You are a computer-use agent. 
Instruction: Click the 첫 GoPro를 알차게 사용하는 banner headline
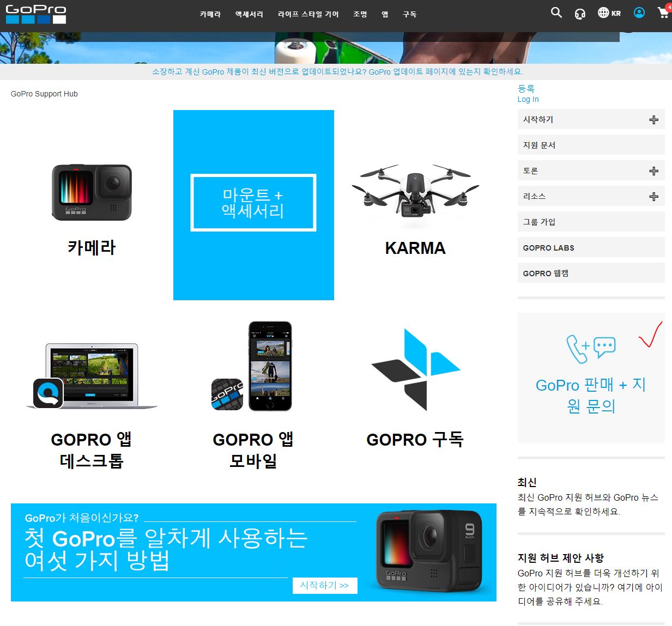[166, 549]
